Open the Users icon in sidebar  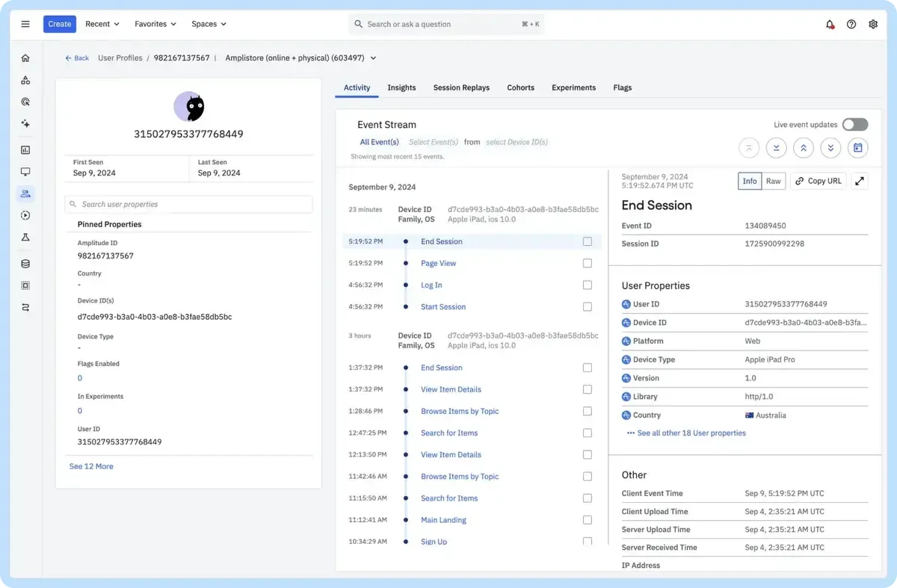[25, 194]
